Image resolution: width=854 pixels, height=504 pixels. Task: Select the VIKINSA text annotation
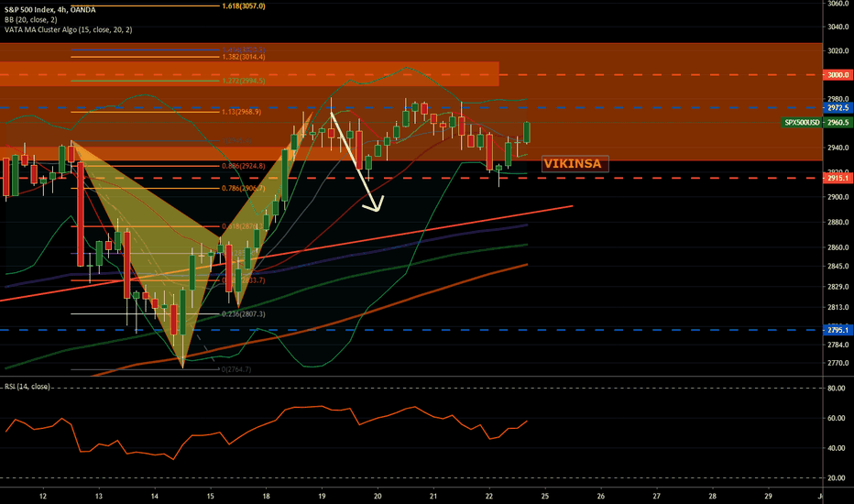click(x=575, y=163)
